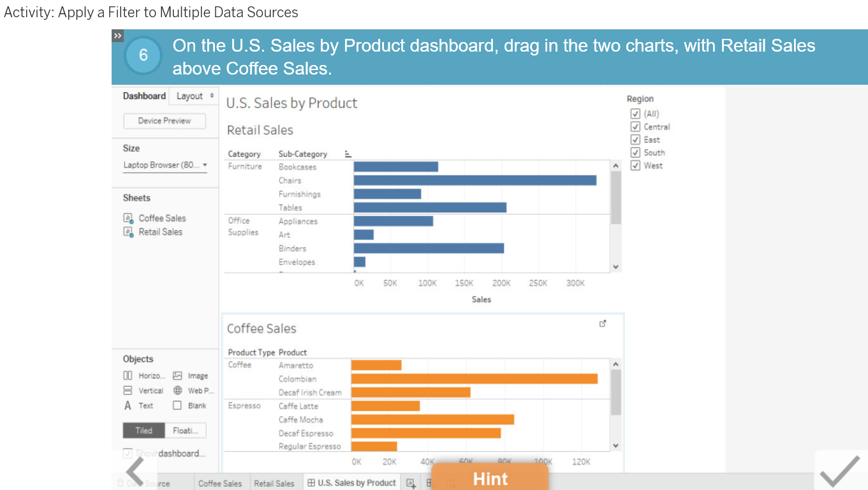868x490 pixels.
Task: Click the Category column header
Action: 244,154
